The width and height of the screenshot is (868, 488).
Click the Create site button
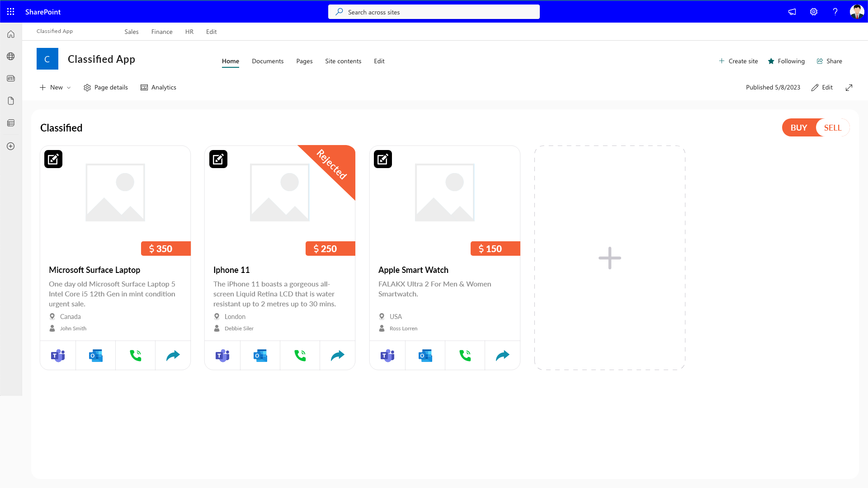coord(738,61)
